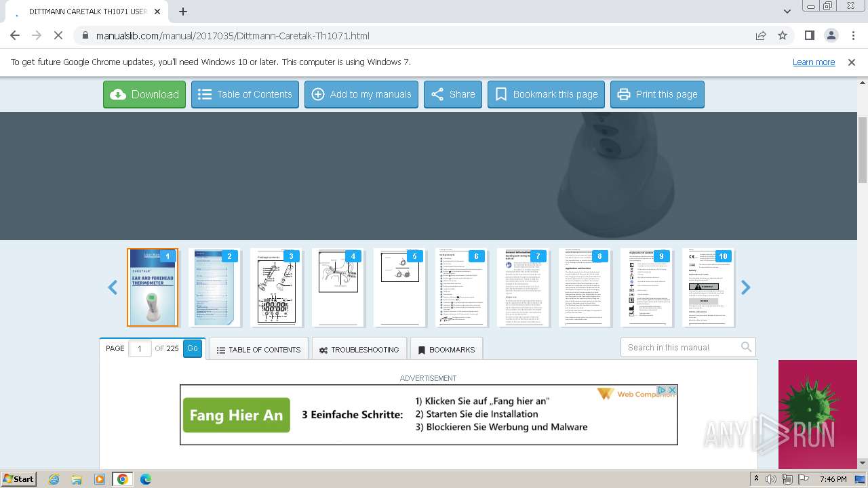Click the Fang Hier An ad button
This screenshot has height=488, width=868.
[x=236, y=415]
